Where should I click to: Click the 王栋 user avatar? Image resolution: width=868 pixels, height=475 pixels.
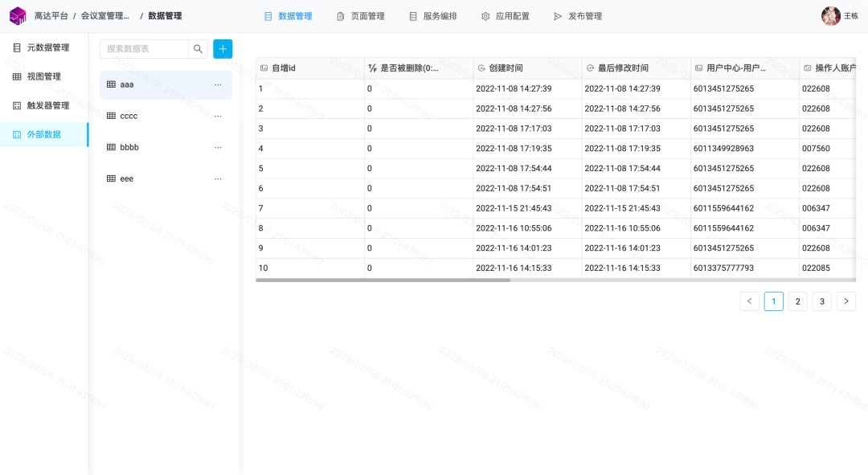coord(830,16)
